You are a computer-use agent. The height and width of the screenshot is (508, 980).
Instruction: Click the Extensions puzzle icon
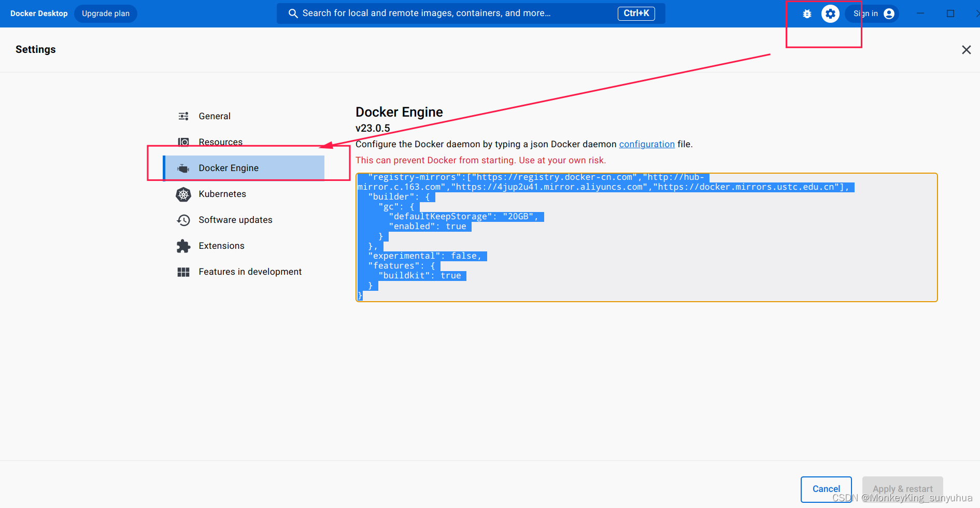pos(183,246)
